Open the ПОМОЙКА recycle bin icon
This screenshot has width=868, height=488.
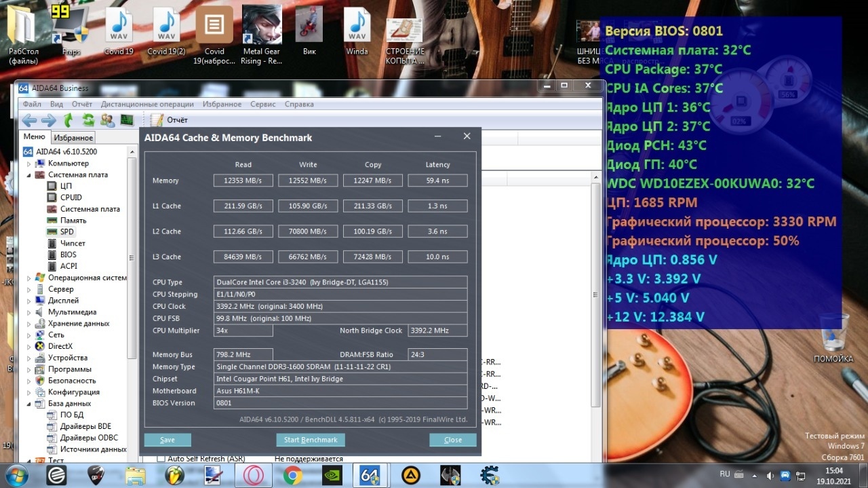pyautogui.click(x=833, y=339)
